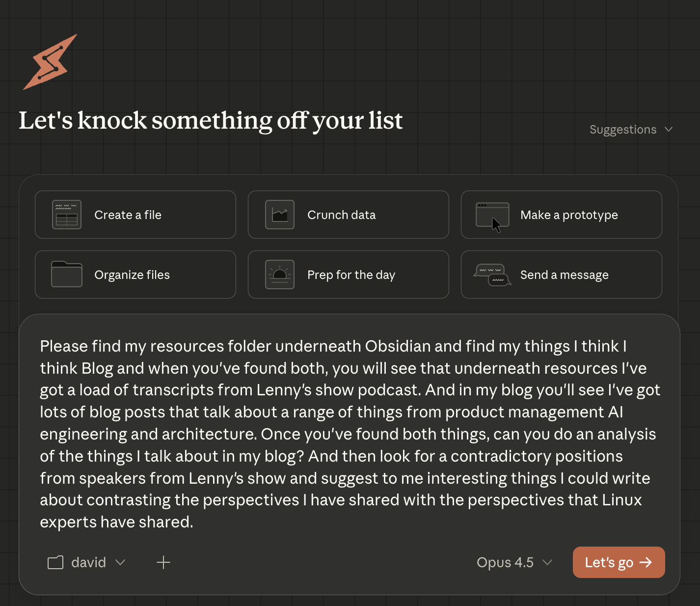Open the Opus 4.5 model selector
The image size is (700, 606).
point(514,562)
